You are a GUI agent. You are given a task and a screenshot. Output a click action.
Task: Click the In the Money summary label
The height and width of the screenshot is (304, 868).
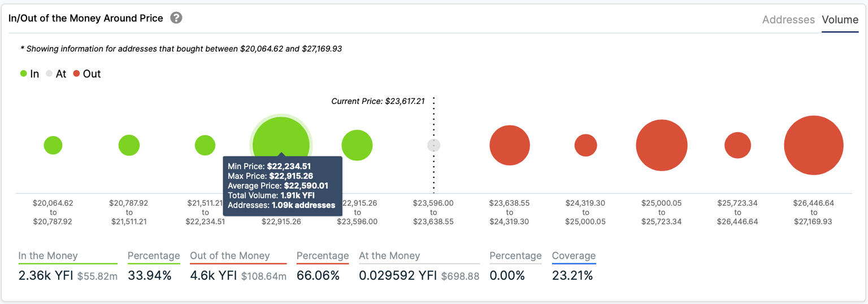(48, 256)
